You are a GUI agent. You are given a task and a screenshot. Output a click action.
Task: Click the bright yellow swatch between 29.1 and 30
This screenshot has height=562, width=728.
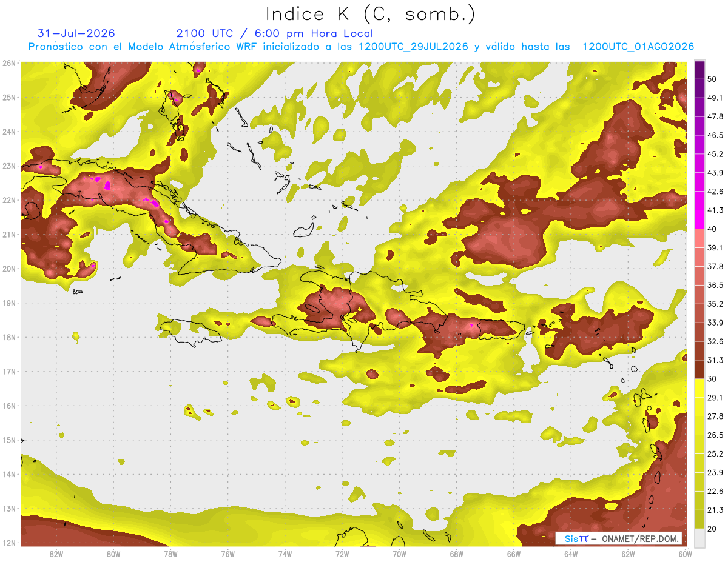(699, 388)
